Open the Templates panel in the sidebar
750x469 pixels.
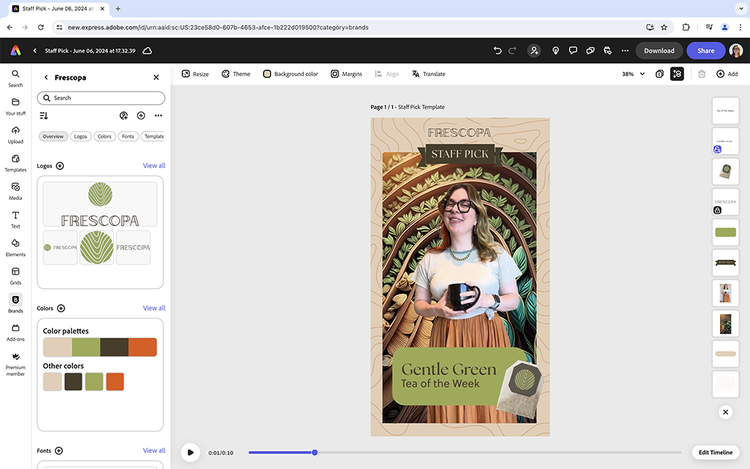pos(15,160)
